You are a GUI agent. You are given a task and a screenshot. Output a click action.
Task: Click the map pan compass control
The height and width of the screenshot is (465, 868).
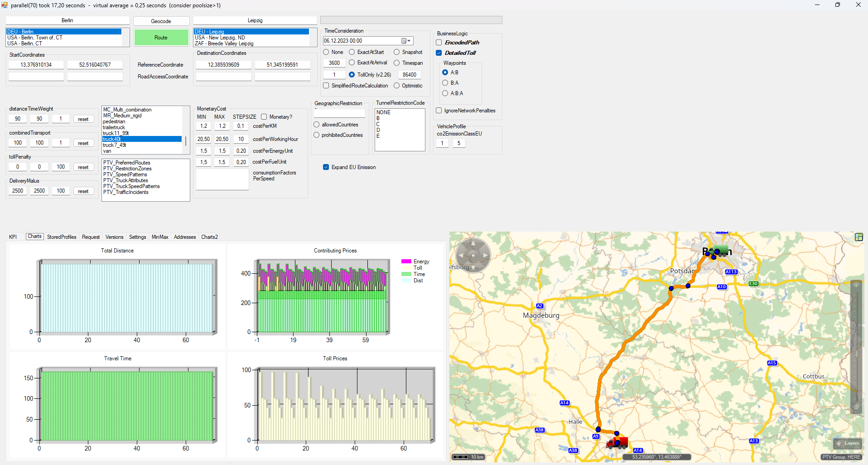pos(473,256)
